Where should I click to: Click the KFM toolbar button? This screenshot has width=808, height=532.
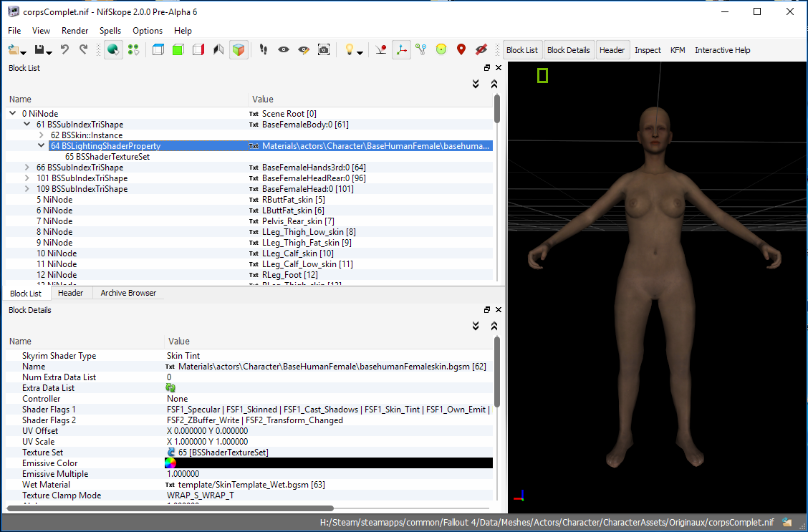[x=678, y=50]
